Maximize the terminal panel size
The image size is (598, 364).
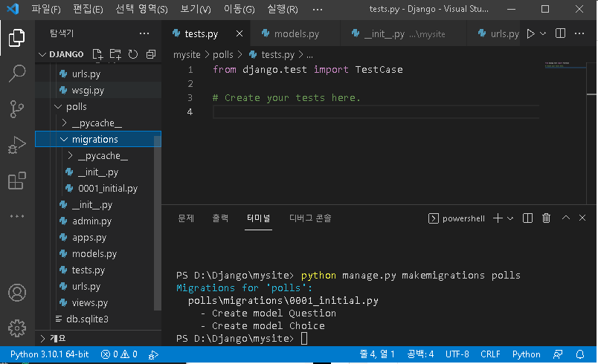click(x=566, y=218)
